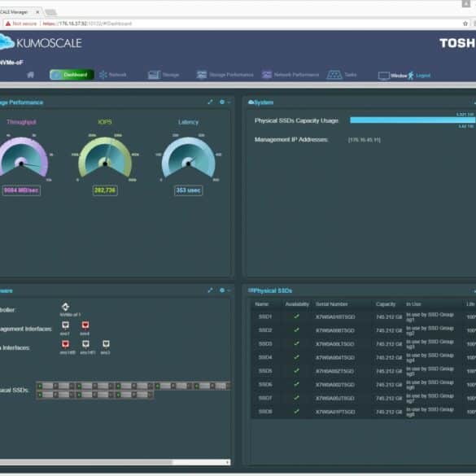Select the SSD4 row name

(x=265, y=357)
